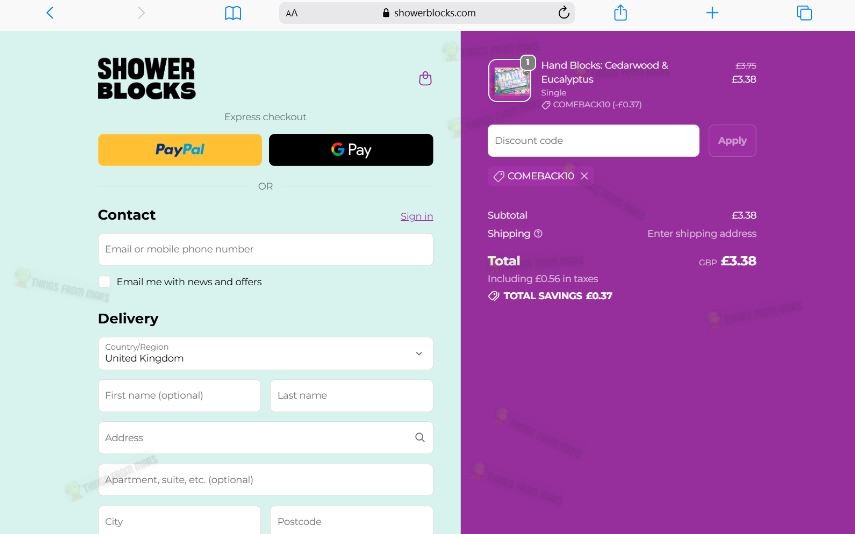Pay with the PayPal button

[x=180, y=149]
